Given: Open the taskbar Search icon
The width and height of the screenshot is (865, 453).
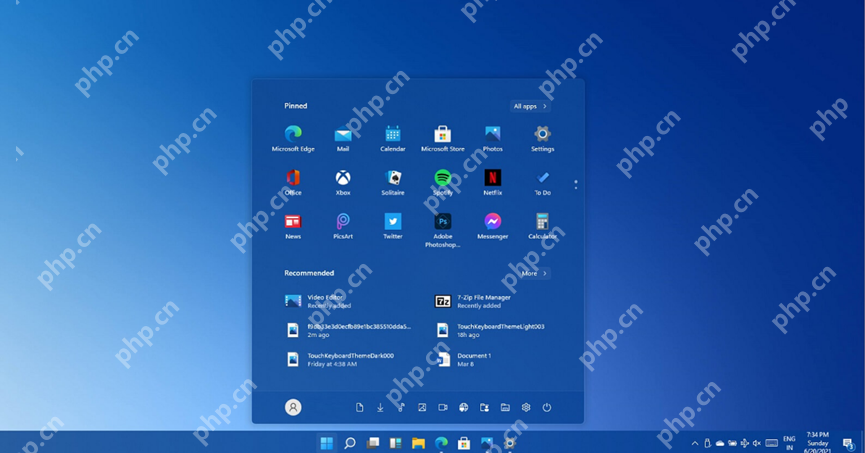Looking at the screenshot, I should pyautogui.click(x=350, y=443).
